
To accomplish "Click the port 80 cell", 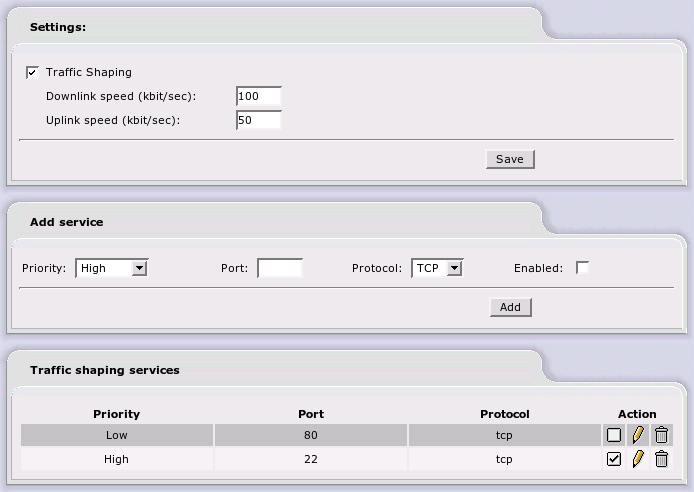I will pos(311,435).
